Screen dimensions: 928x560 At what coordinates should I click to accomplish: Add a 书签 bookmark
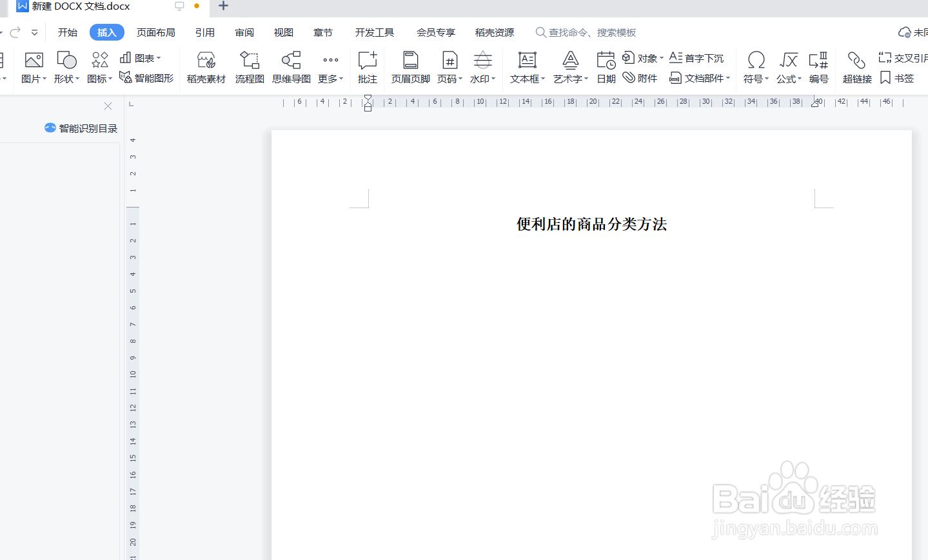pos(897,78)
